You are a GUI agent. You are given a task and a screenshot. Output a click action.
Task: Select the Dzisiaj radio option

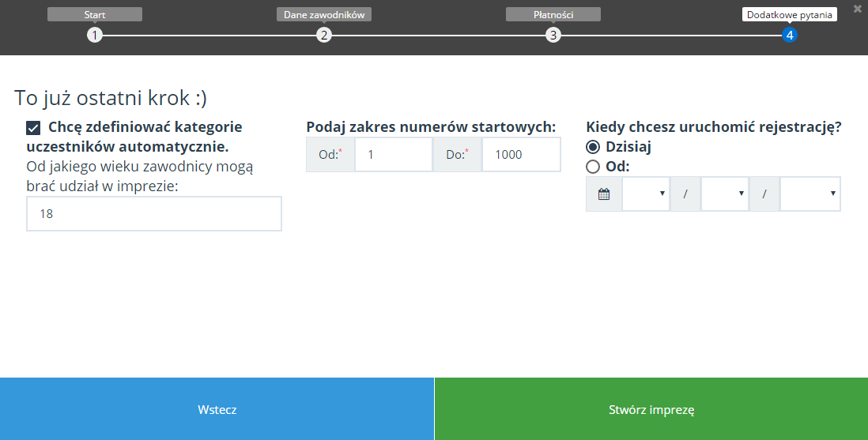point(593,147)
